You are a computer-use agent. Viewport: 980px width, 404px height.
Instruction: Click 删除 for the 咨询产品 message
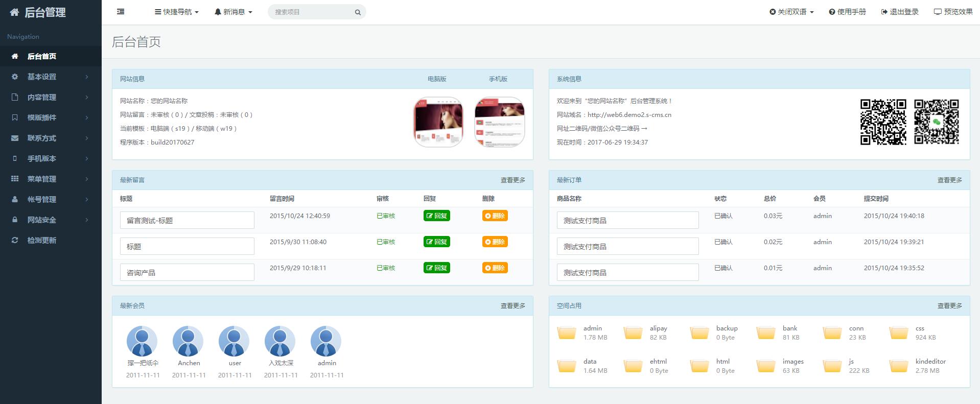(x=495, y=268)
